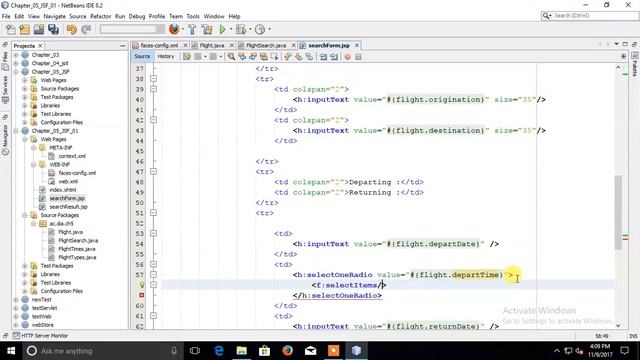Screen dimensions: 640x360
Task: Click the Undo toolbar icon
Action: 72,29
